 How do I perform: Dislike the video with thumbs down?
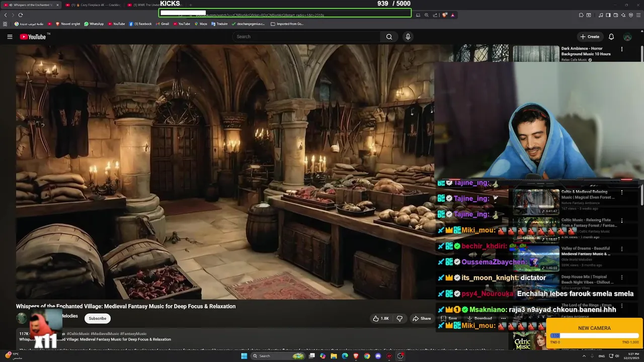(399, 318)
